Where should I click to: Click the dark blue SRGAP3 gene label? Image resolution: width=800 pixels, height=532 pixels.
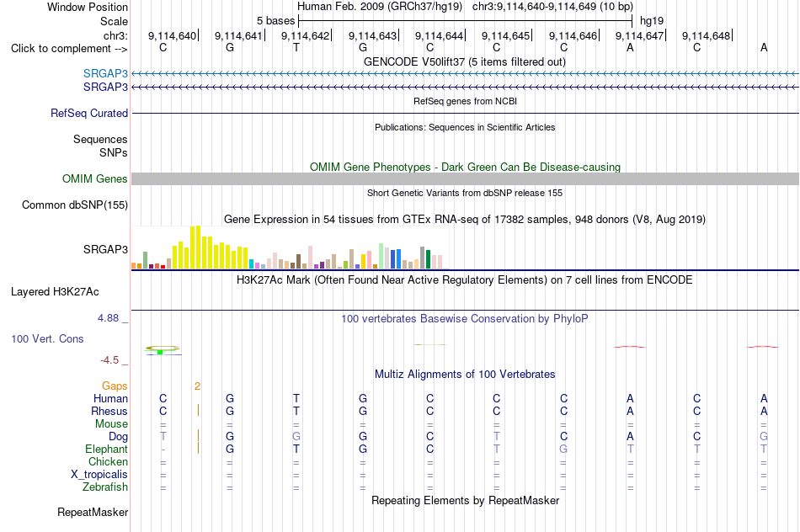[x=105, y=88]
